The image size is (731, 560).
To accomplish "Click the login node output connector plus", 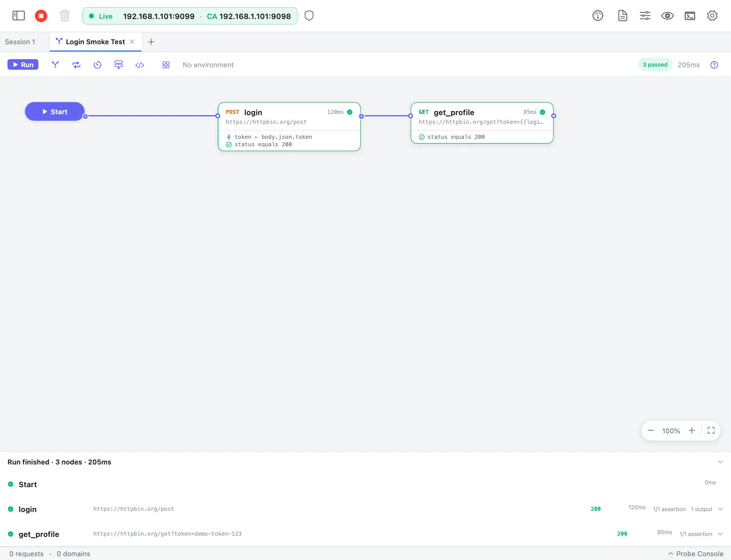I will pos(361,116).
